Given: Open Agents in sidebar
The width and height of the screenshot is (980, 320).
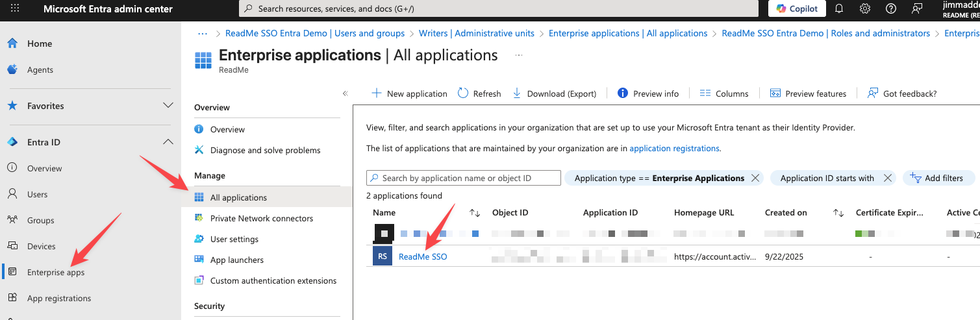Looking at the screenshot, I should (40, 69).
